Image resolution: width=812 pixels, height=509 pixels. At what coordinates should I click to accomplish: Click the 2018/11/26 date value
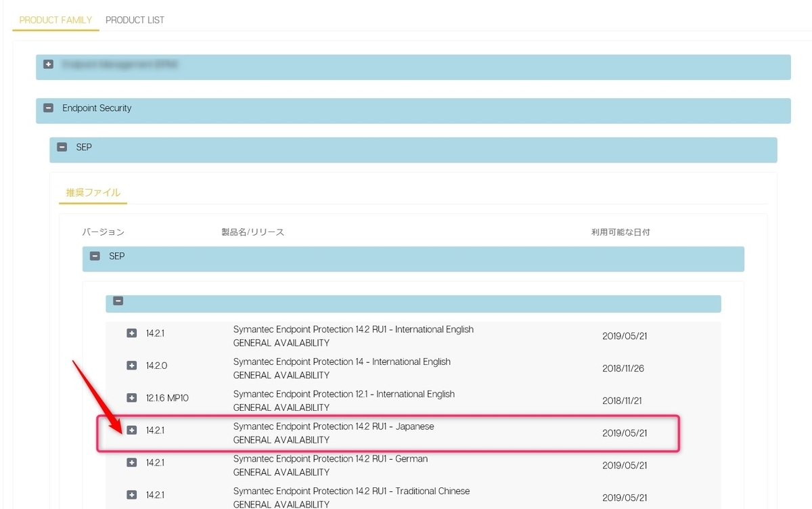click(625, 369)
